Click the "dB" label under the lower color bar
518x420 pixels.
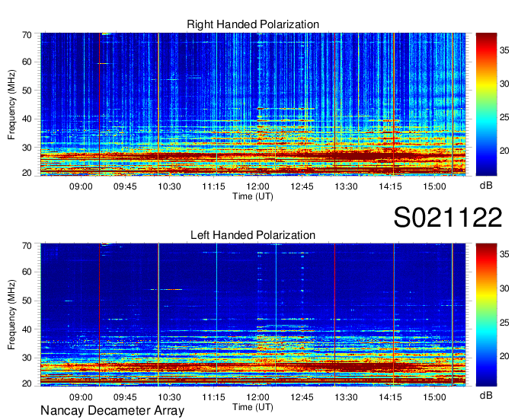point(486,396)
